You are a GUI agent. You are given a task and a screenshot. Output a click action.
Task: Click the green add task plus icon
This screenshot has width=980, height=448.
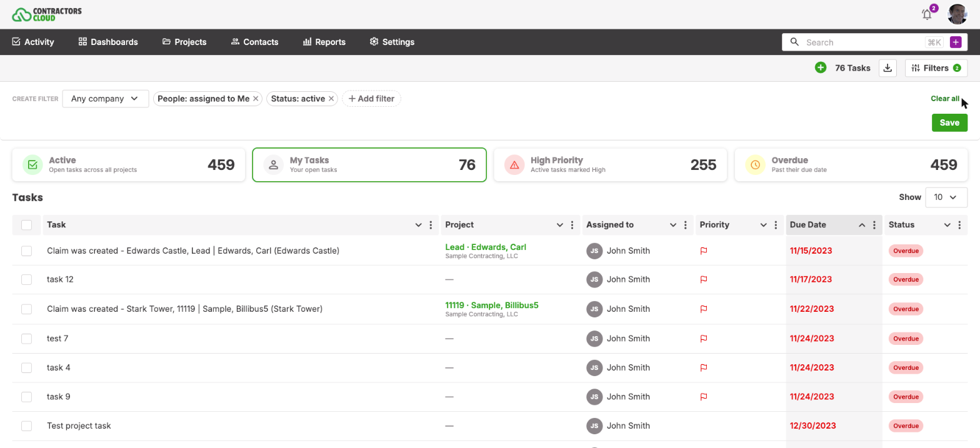(821, 67)
